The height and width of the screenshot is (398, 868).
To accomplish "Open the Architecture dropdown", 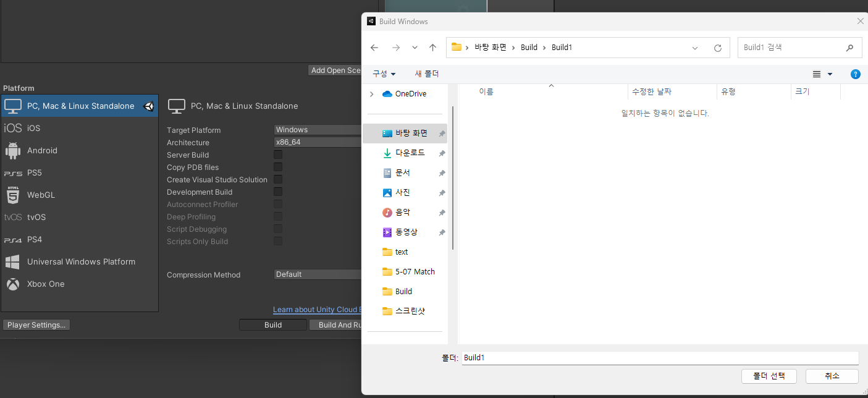I will tap(318, 142).
